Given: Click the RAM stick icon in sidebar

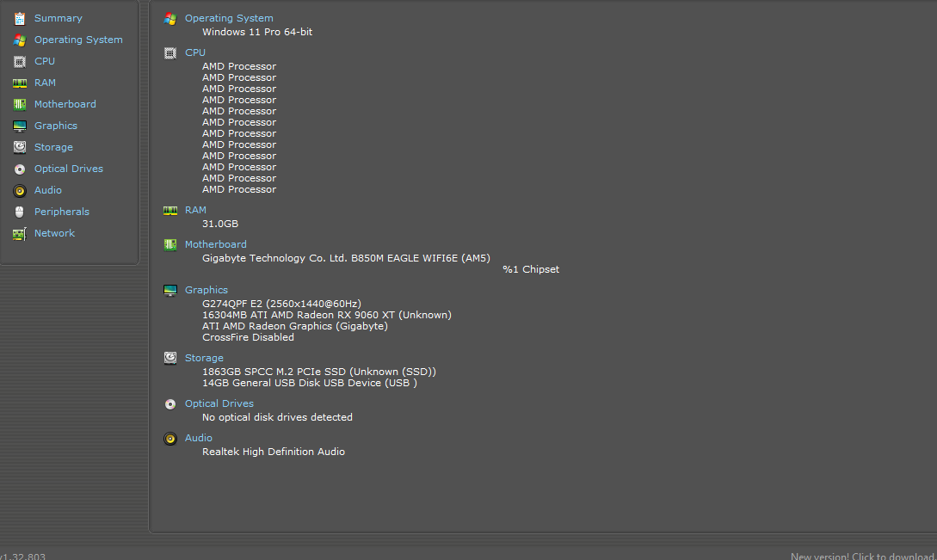Looking at the screenshot, I should 20,83.
